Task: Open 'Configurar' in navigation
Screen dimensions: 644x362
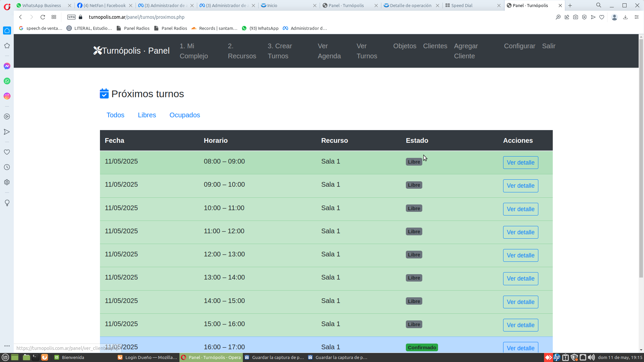Action: pyautogui.click(x=520, y=46)
